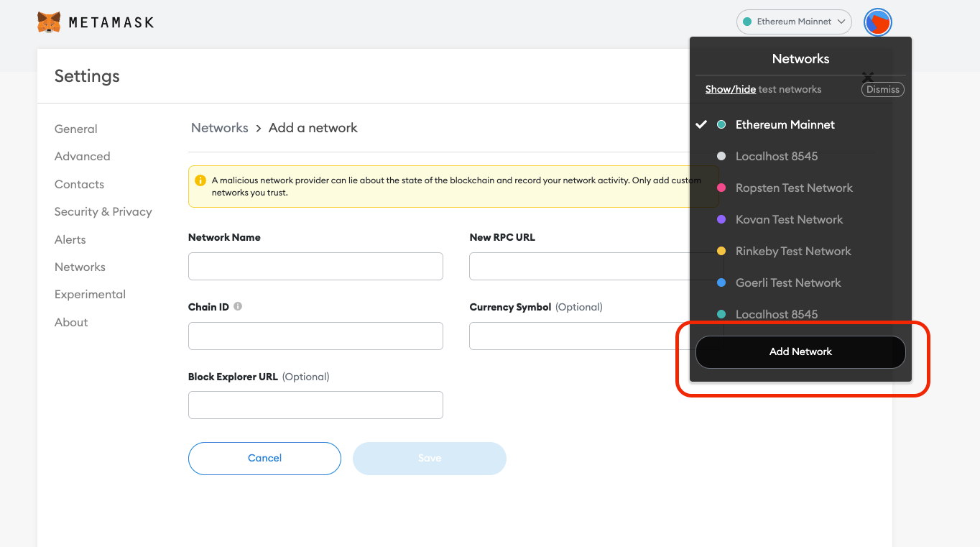Focus the Network Name field
Image resolution: width=980 pixels, height=547 pixels.
(x=315, y=266)
